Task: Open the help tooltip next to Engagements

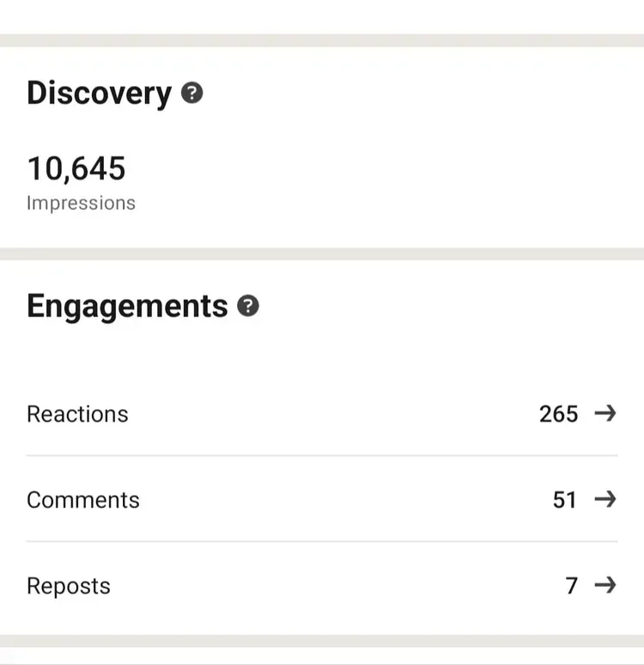Action: coord(248,307)
